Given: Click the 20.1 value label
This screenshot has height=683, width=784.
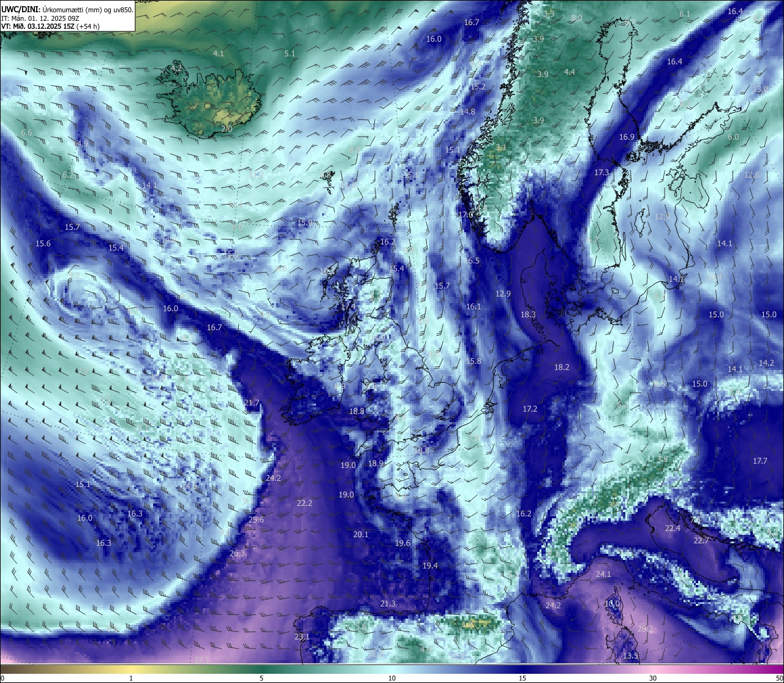Looking at the screenshot, I should (x=361, y=535).
